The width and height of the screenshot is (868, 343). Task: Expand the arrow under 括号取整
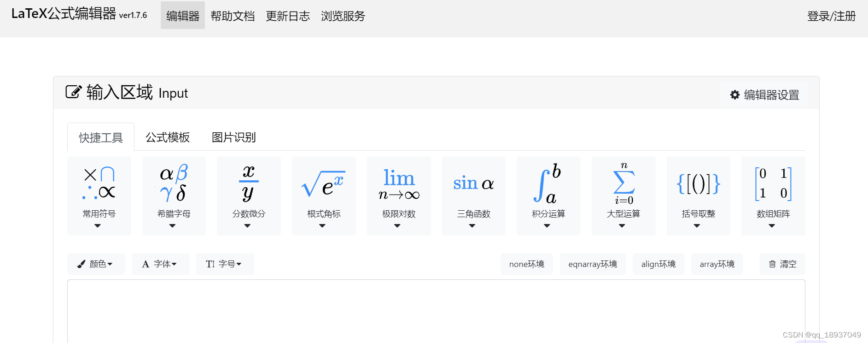(697, 226)
